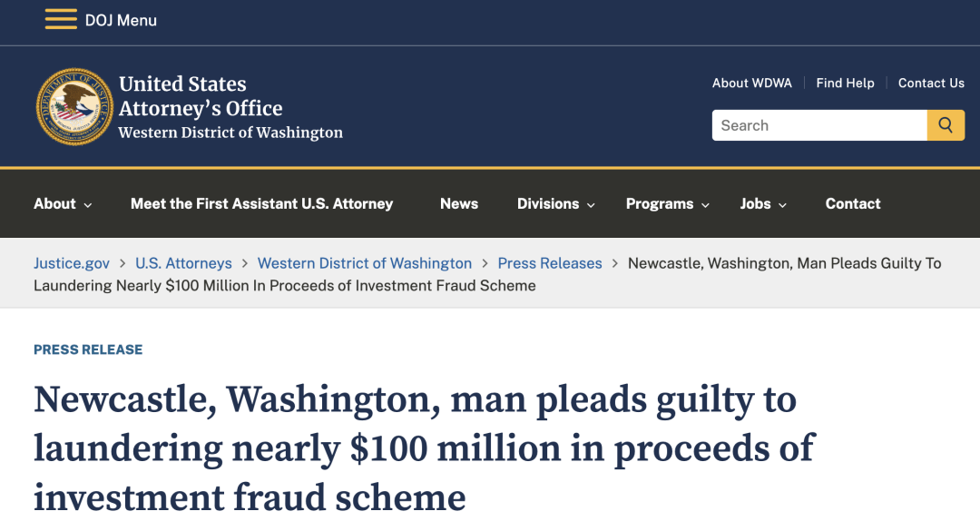Expand the About menu chevron
The image size is (980, 531).
pyautogui.click(x=88, y=205)
